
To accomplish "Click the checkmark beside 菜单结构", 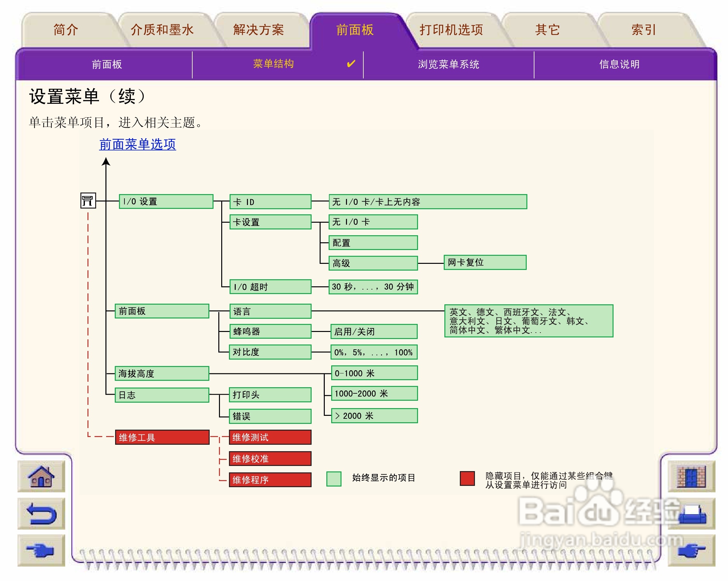I will click(x=351, y=63).
